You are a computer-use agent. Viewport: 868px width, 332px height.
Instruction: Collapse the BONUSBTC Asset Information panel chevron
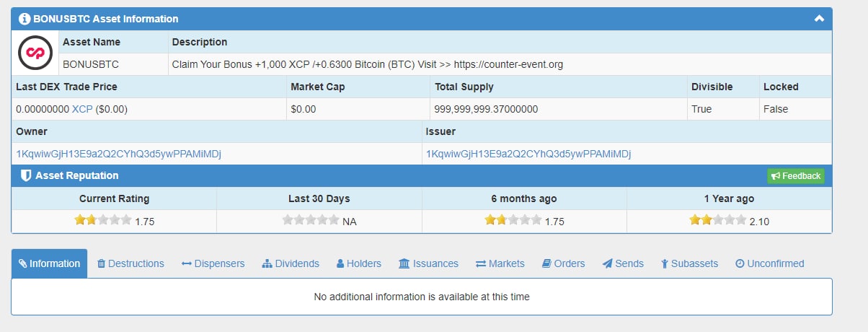click(x=819, y=19)
